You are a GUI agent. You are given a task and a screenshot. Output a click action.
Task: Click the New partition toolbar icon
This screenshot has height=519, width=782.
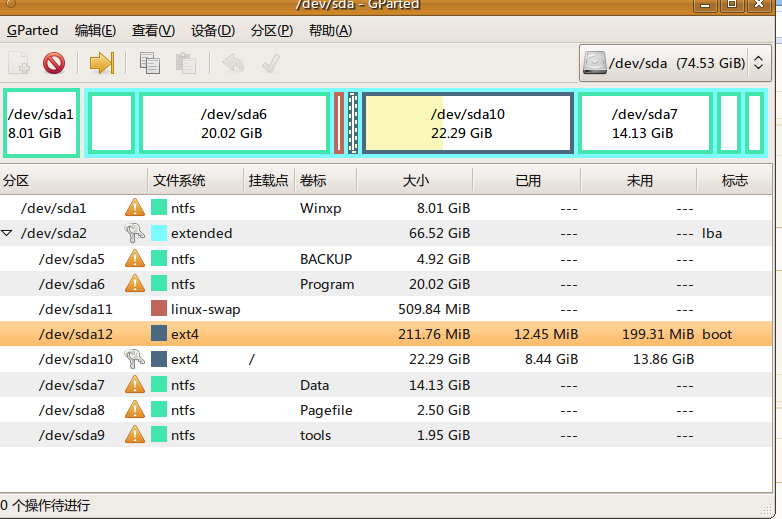point(19,63)
